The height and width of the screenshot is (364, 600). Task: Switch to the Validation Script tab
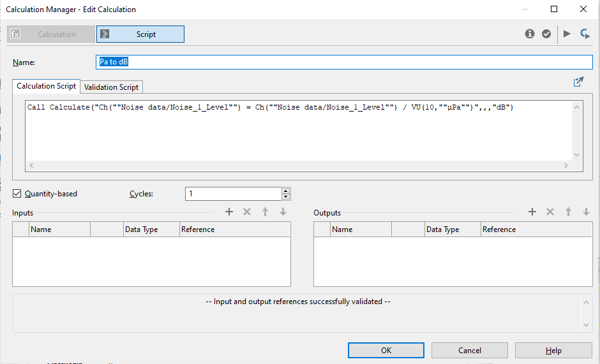coord(111,87)
